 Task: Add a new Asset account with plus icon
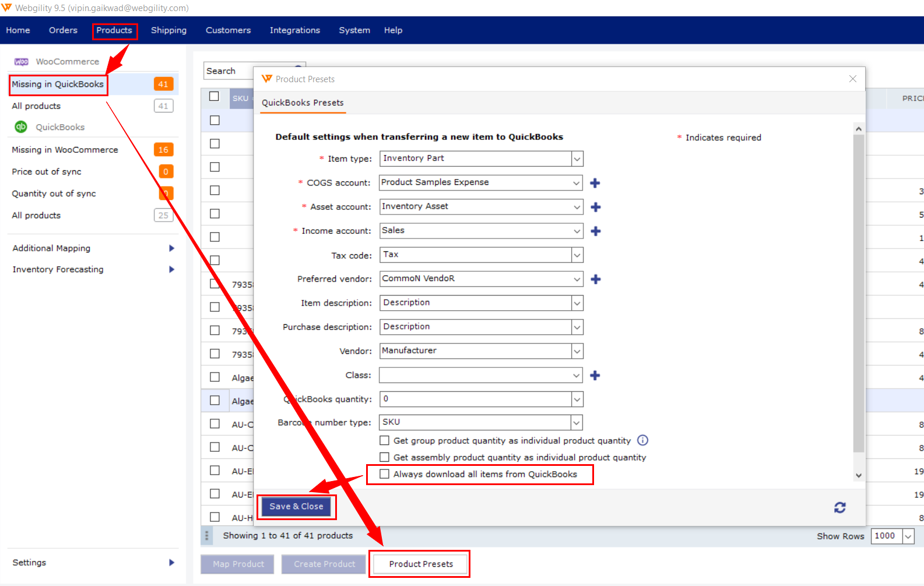click(x=595, y=207)
